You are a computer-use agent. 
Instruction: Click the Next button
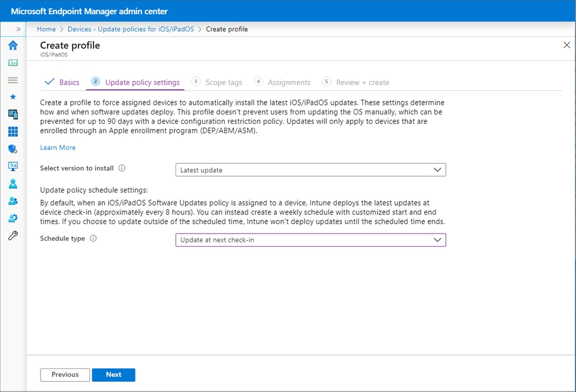(x=114, y=374)
